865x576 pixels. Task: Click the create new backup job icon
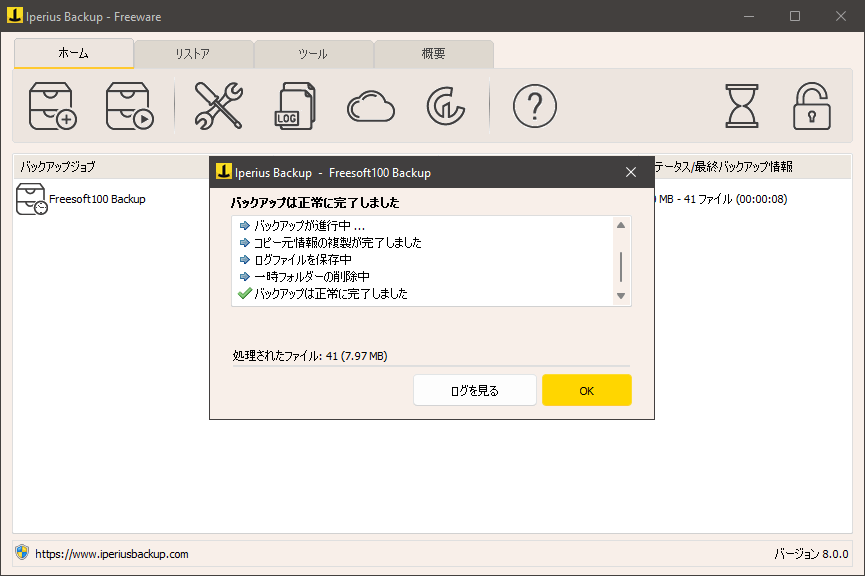pyautogui.click(x=52, y=106)
